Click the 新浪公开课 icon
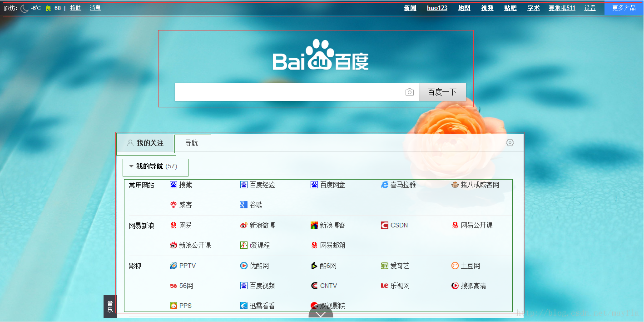Viewport: 644px width, 322px height. coord(173,245)
